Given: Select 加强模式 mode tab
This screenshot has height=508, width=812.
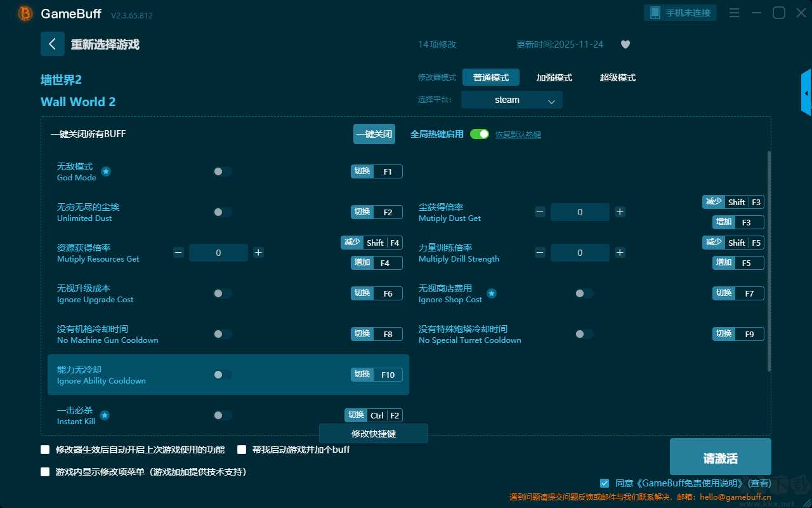Looking at the screenshot, I should 554,77.
